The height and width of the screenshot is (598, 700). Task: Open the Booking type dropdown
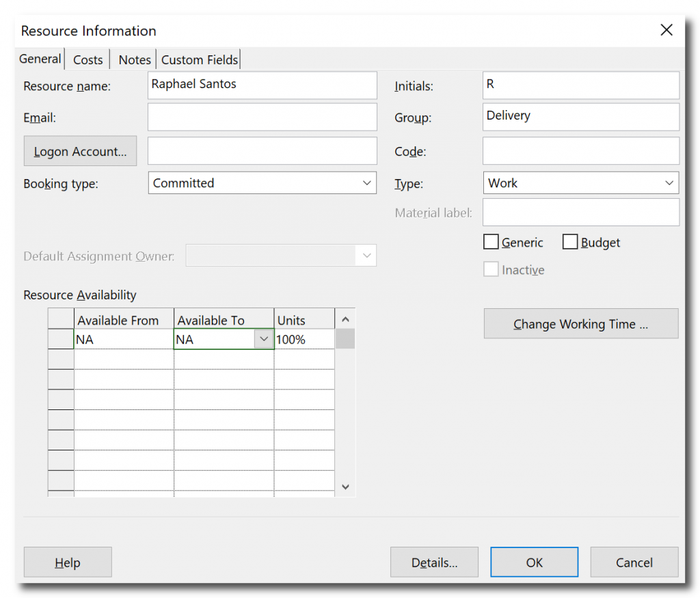pyautogui.click(x=262, y=183)
